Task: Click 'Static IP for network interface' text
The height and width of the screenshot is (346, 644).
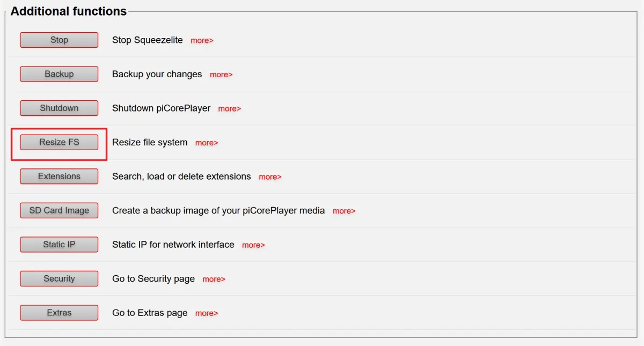Action: click(173, 245)
